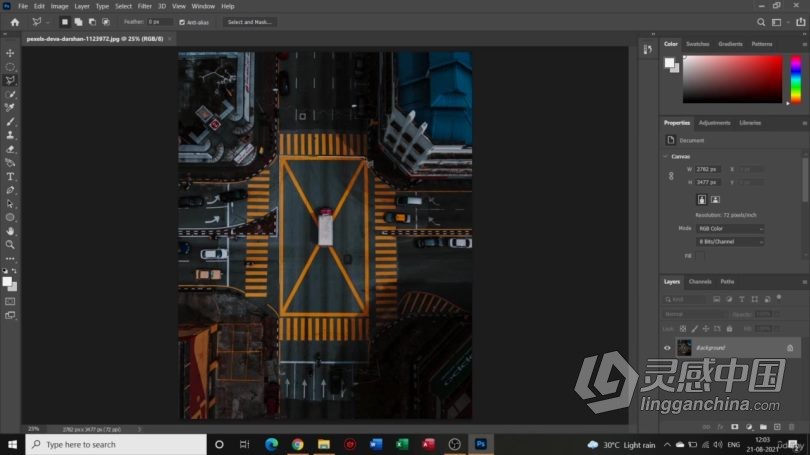Viewport: 810px width, 455px height.
Task: Pick the Brush tool in the toolbar
Action: point(10,122)
